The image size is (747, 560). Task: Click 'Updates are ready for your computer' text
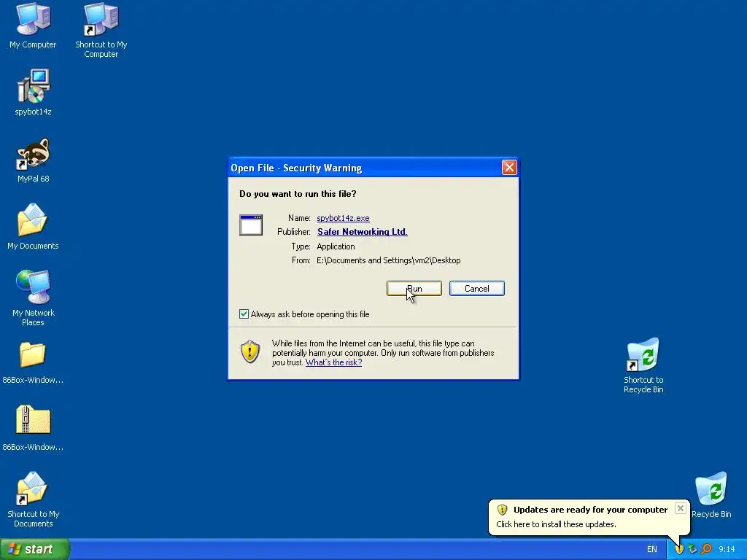point(590,510)
